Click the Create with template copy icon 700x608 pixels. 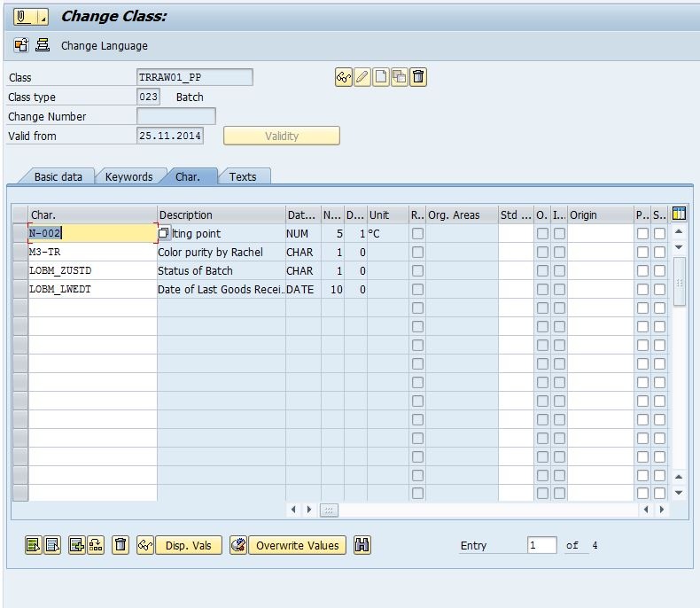[x=400, y=77]
